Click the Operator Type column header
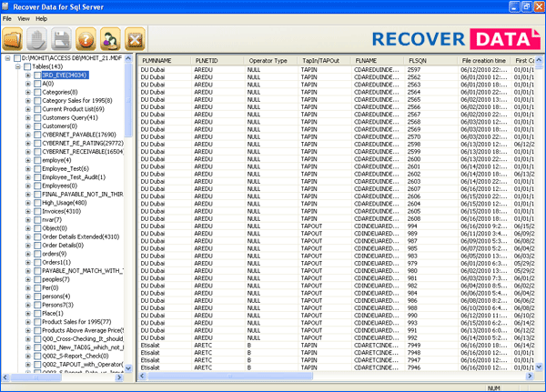The height and width of the screenshot is (392, 546). point(268,60)
